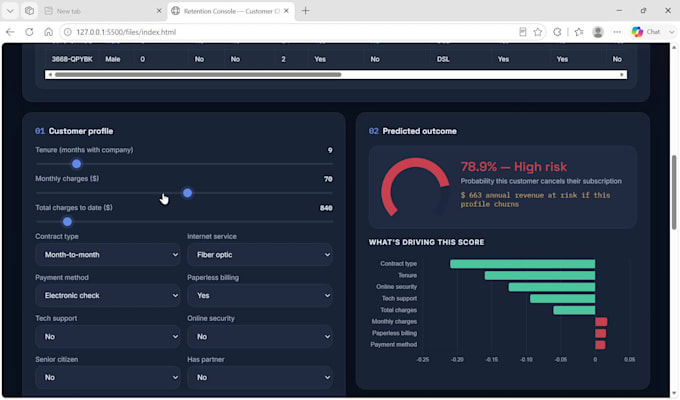Viewport: 680px width, 400px height.
Task: Click table horizontal scrollbar right arrow
Action: coord(622,75)
